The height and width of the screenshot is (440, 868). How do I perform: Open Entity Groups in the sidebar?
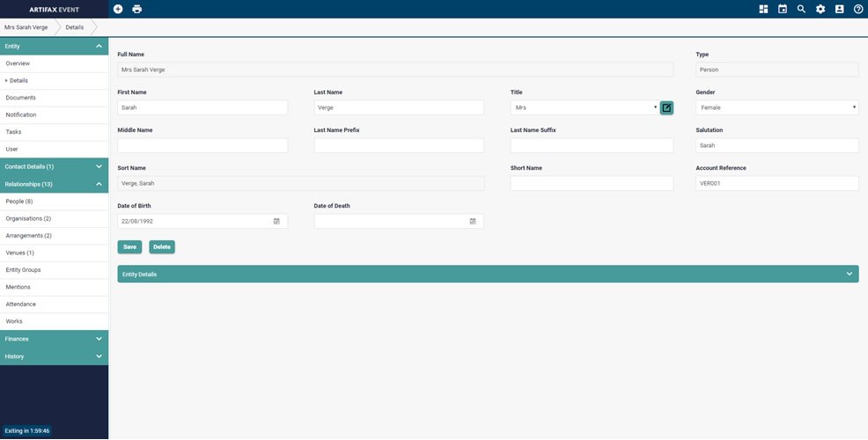pyautogui.click(x=55, y=270)
